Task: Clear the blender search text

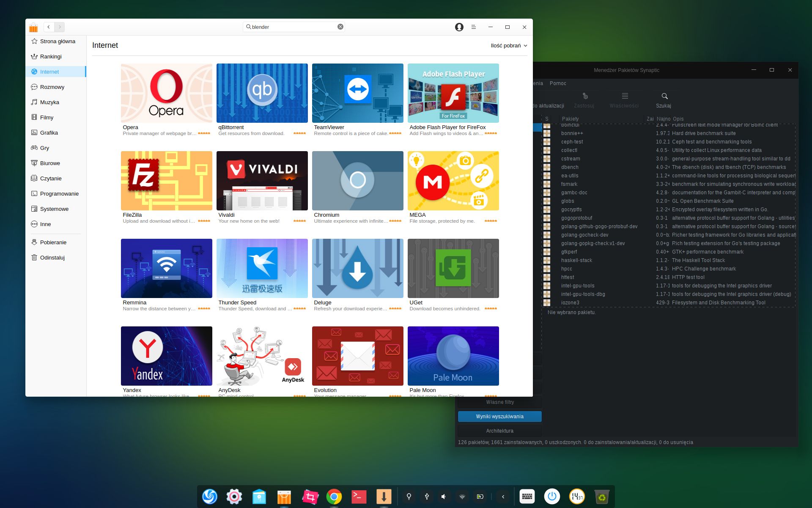Action: [340, 27]
